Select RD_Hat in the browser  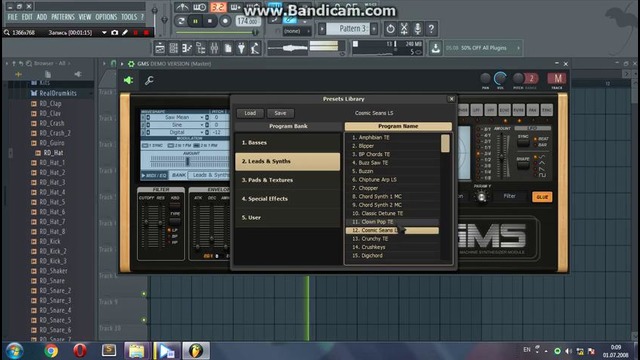(53, 153)
